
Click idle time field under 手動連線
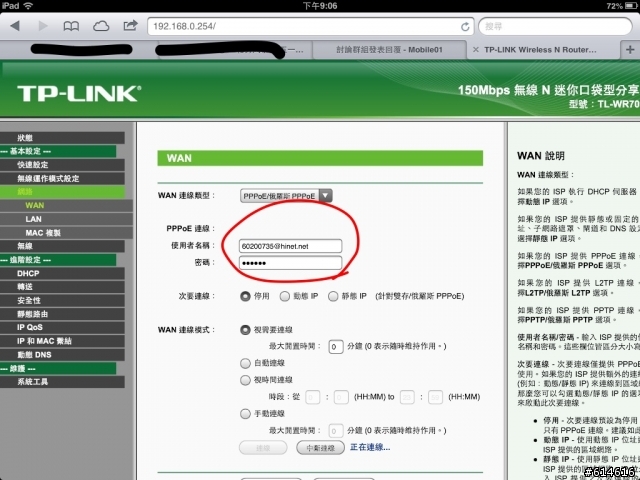pyautogui.click(x=336, y=431)
